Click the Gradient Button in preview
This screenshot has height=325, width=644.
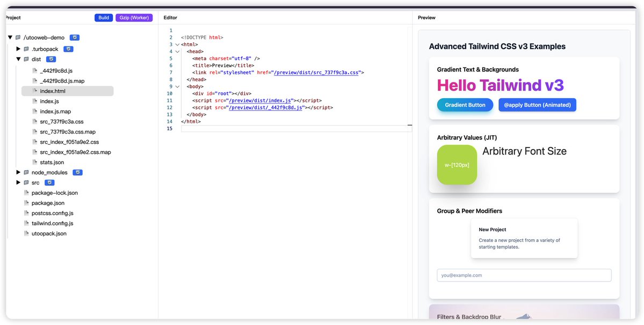pyautogui.click(x=465, y=105)
